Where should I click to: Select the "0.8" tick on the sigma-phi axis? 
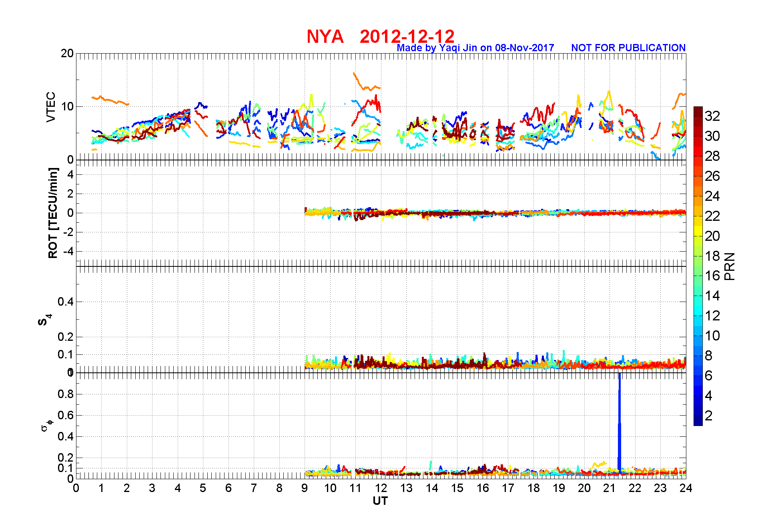pyautogui.click(x=66, y=394)
